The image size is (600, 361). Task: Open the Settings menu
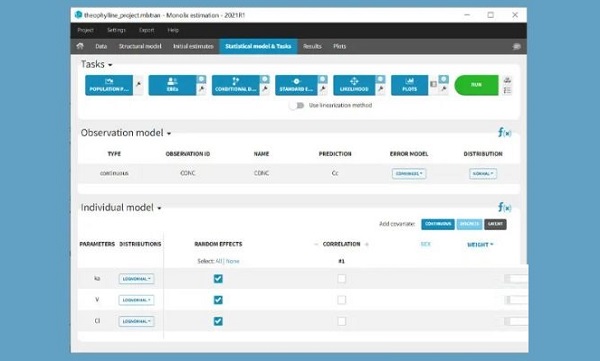116,30
